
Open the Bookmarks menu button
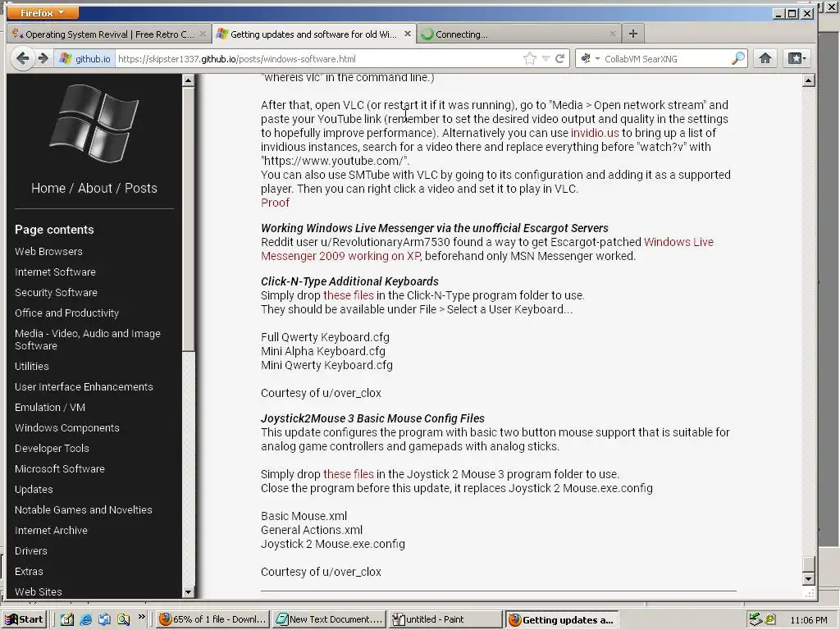pyautogui.click(x=796, y=58)
